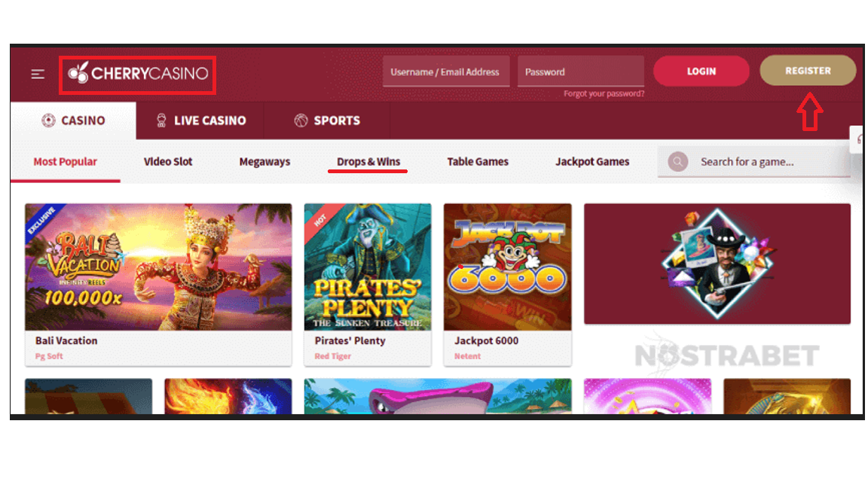The image size is (868, 488).
Task: Focus the Password field
Action: (x=581, y=72)
